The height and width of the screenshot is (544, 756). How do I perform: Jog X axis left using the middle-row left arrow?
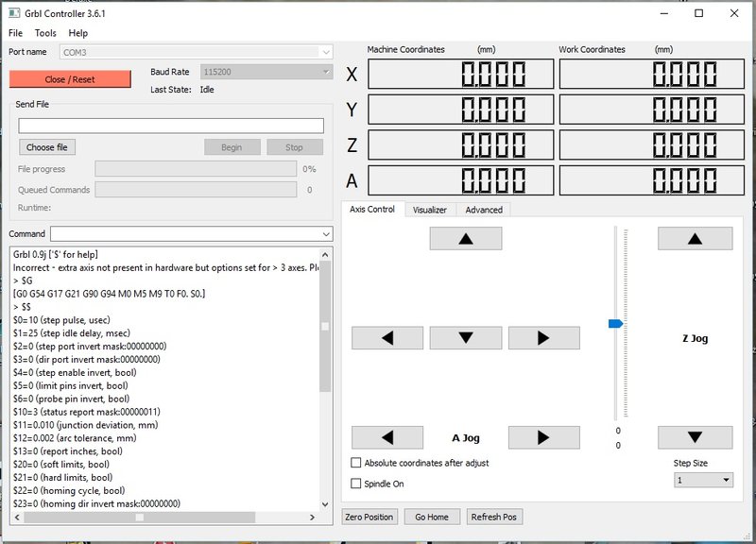click(387, 338)
